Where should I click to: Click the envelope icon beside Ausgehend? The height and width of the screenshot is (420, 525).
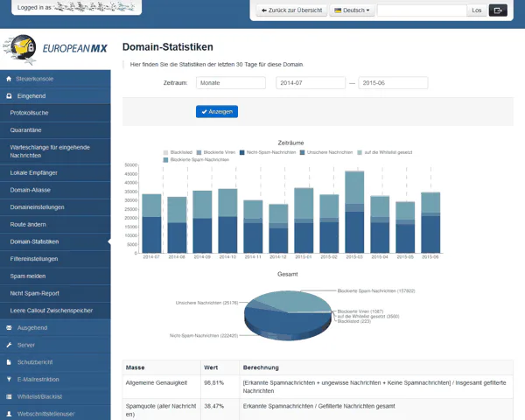tap(9, 328)
